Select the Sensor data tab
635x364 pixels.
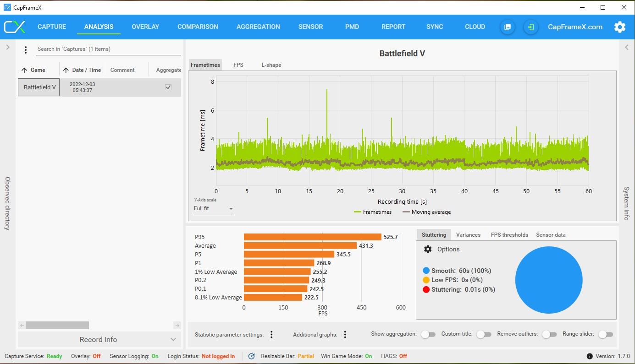[x=551, y=235]
